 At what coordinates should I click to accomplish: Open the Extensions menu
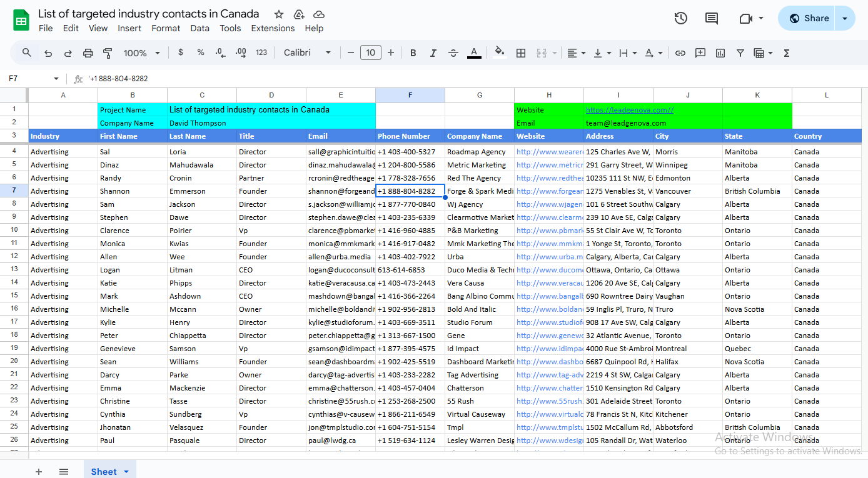click(273, 28)
